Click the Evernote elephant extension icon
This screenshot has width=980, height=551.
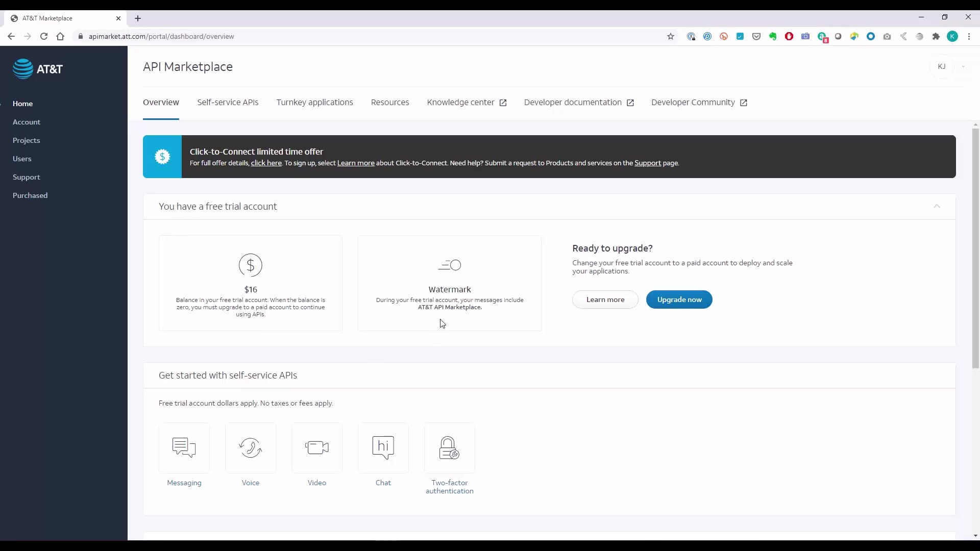click(x=773, y=36)
